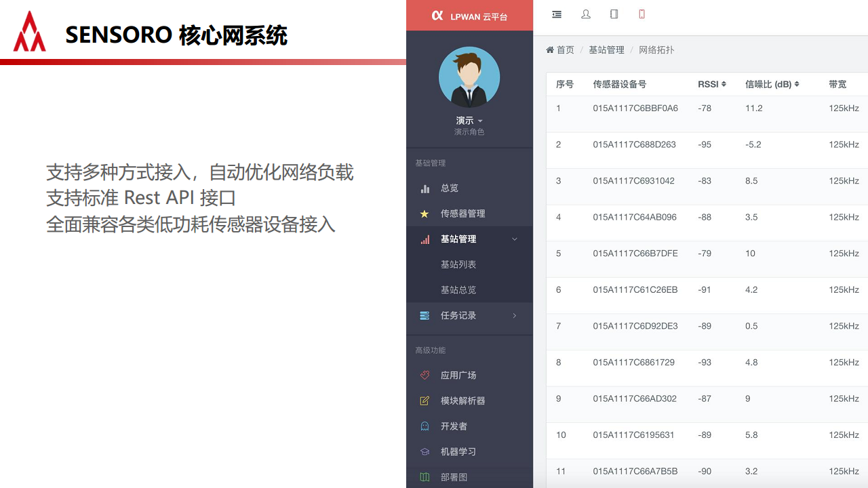The width and height of the screenshot is (868, 488).
Task: Click 网络拓扑 breadcrumb item
Action: pyautogui.click(x=656, y=50)
